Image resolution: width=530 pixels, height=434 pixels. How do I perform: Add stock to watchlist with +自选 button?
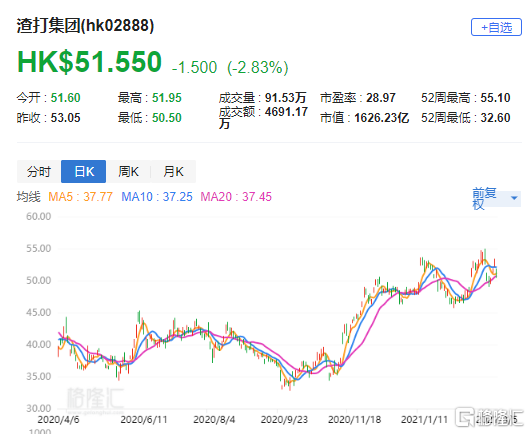tap(496, 27)
